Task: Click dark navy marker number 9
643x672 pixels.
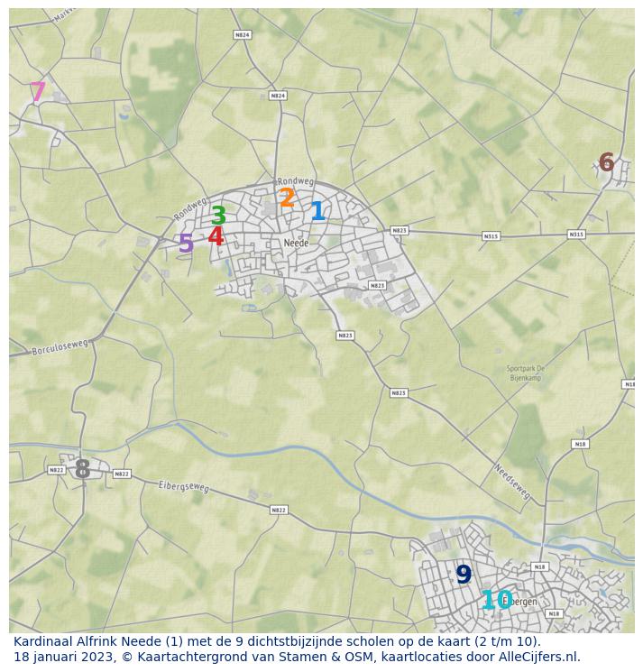Action: point(464,575)
